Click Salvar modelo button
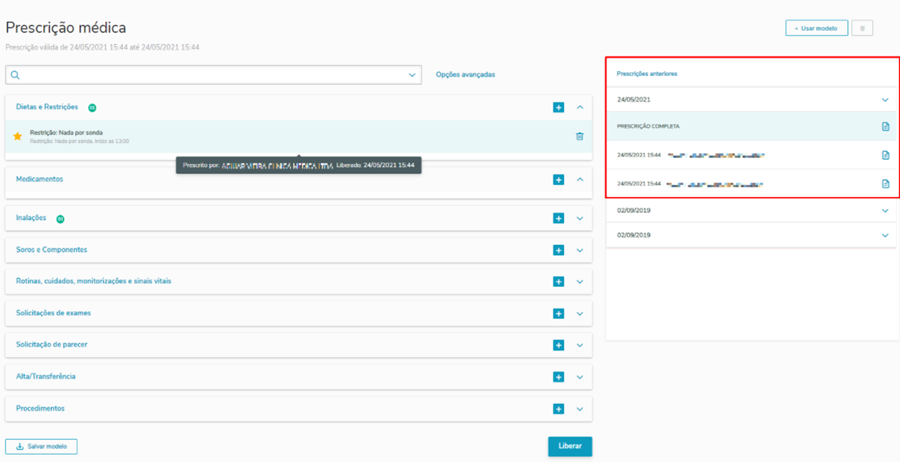The image size is (900, 462). pyautogui.click(x=41, y=447)
